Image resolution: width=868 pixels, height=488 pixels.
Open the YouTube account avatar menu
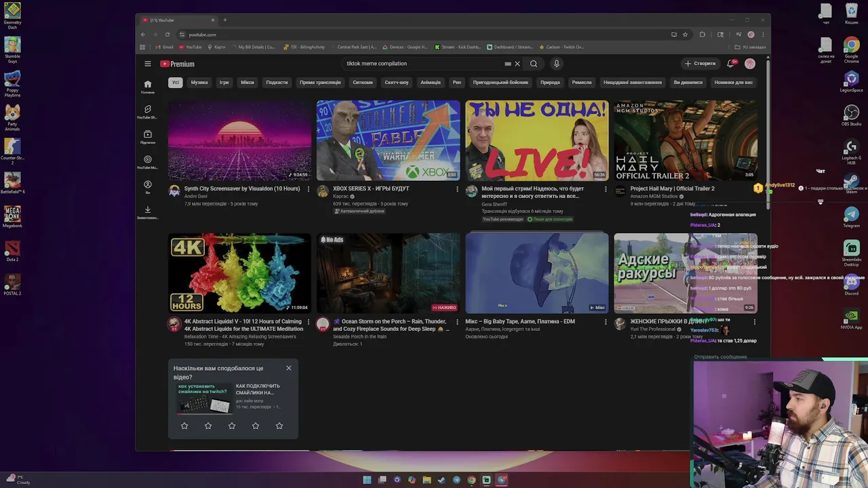coord(749,64)
